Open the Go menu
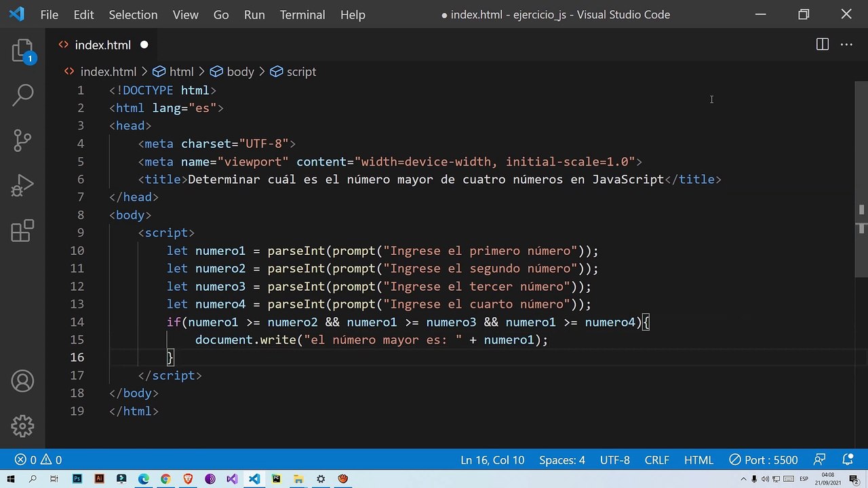 (x=221, y=14)
